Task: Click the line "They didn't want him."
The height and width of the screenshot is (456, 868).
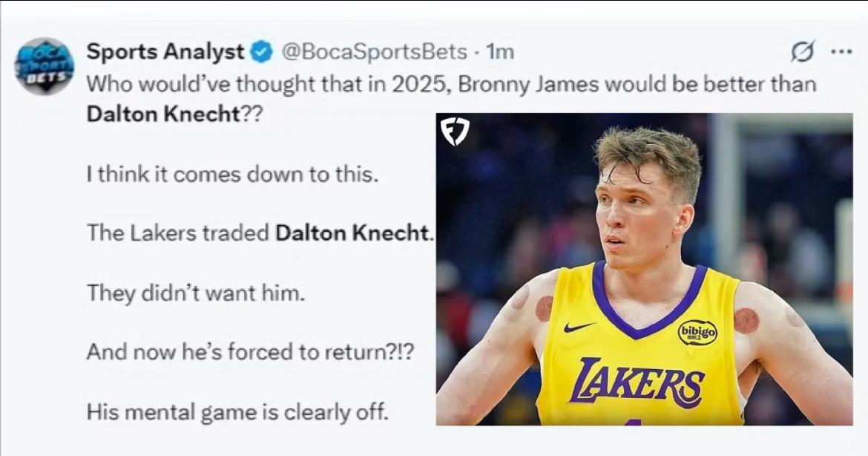Action: click(x=196, y=292)
